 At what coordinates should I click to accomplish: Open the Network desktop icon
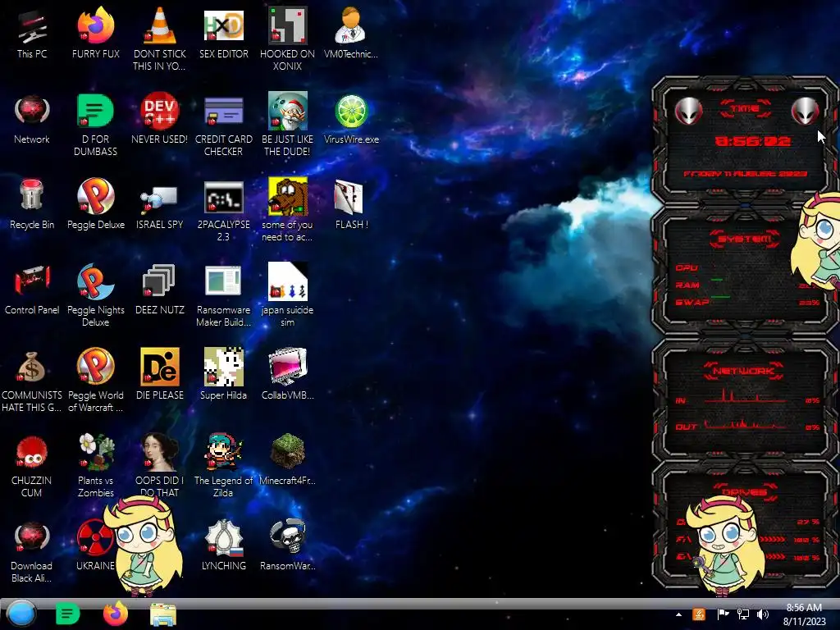(32, 119)
